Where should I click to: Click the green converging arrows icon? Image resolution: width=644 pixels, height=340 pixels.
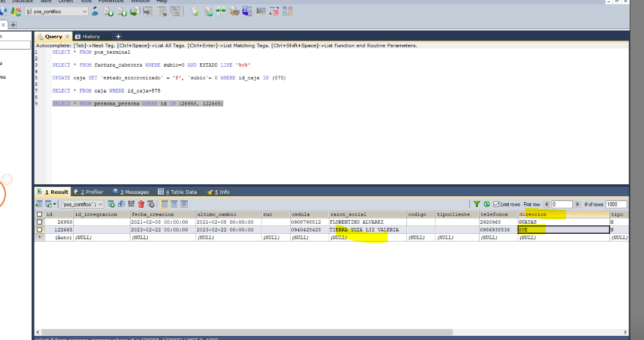click(x=221, y=11)
